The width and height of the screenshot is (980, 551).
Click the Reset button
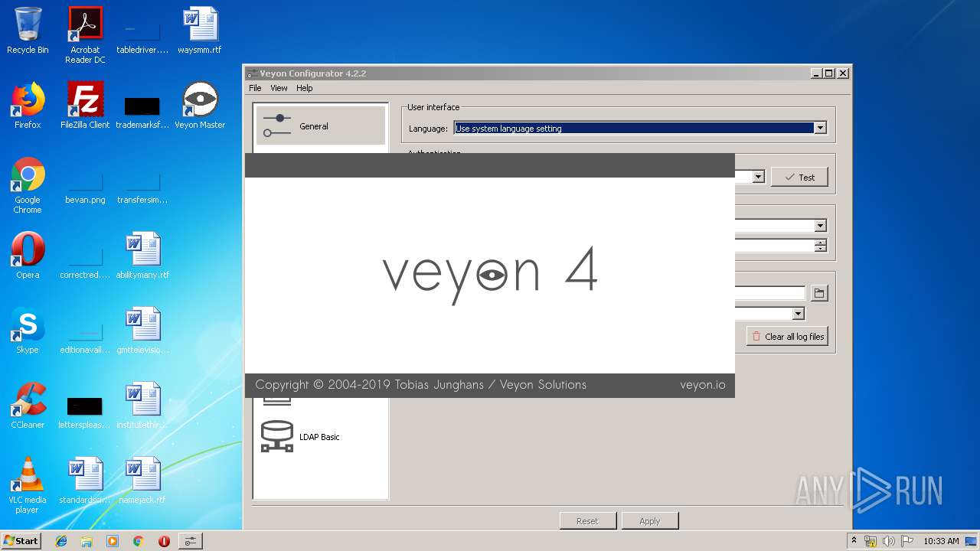coord(587,521)
